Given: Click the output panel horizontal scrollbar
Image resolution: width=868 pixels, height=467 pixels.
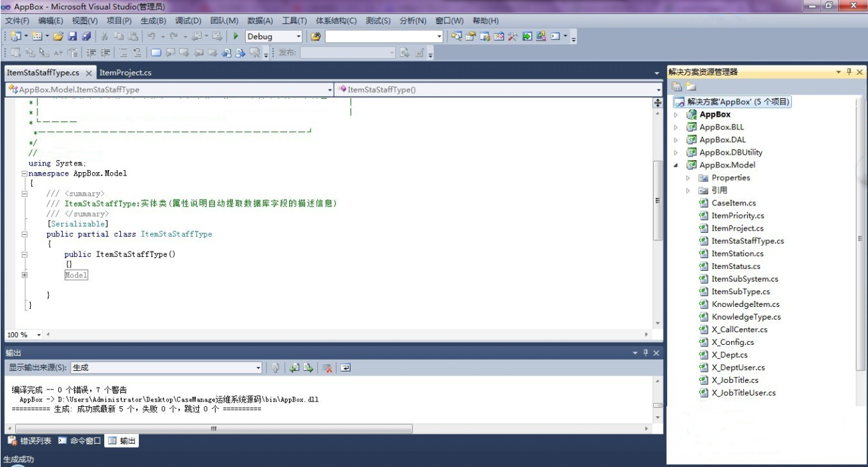Looking at the screenshot, I should 214,428.
